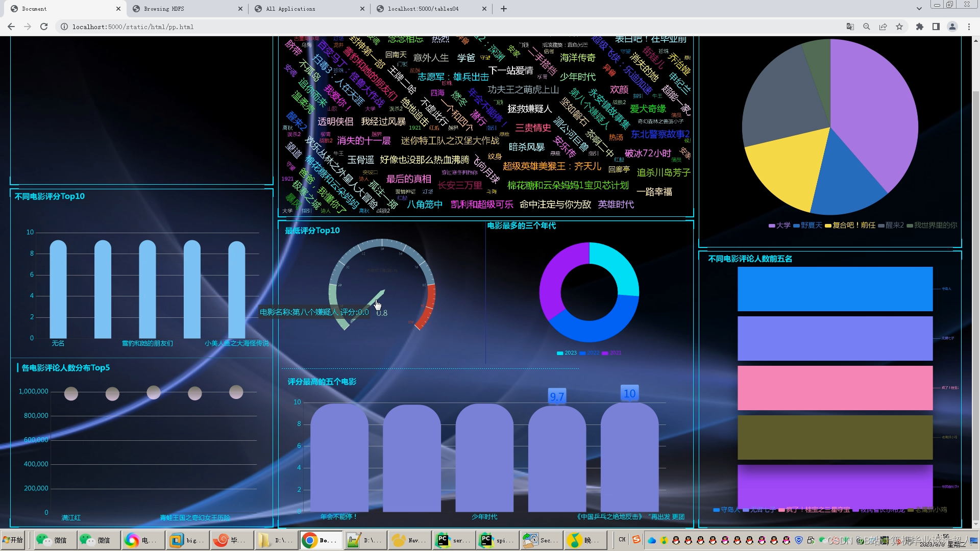Toggle the browser side panel icon

coord(936,27)
